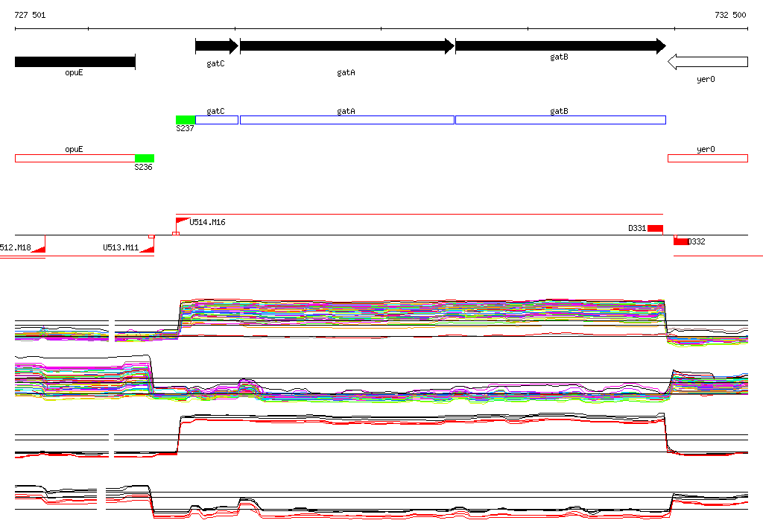Click the D332 red terminator block
Image resolution: width=763 pixels, height=532 pixels.
(x=681, y=241)
